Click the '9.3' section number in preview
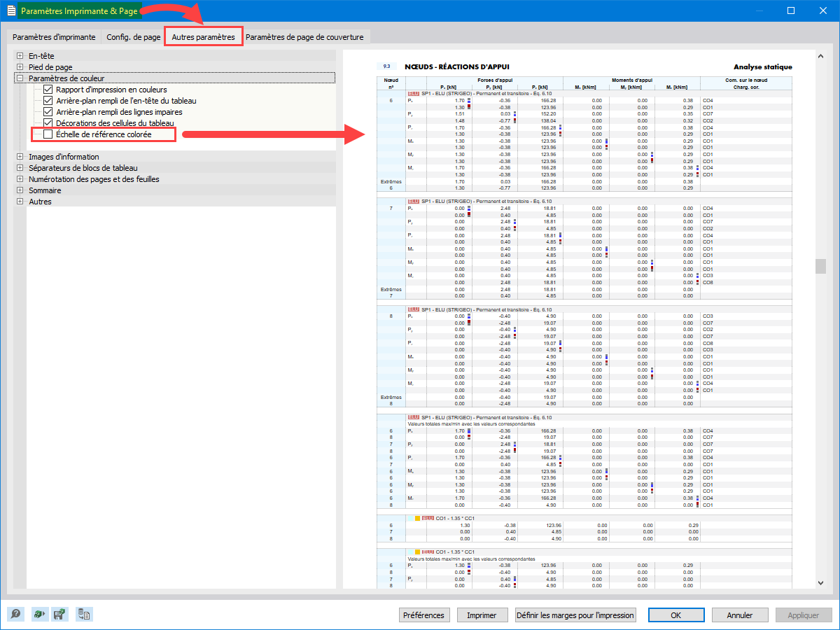The height and width of the screenshot is (630, 840). pos(387,66)
